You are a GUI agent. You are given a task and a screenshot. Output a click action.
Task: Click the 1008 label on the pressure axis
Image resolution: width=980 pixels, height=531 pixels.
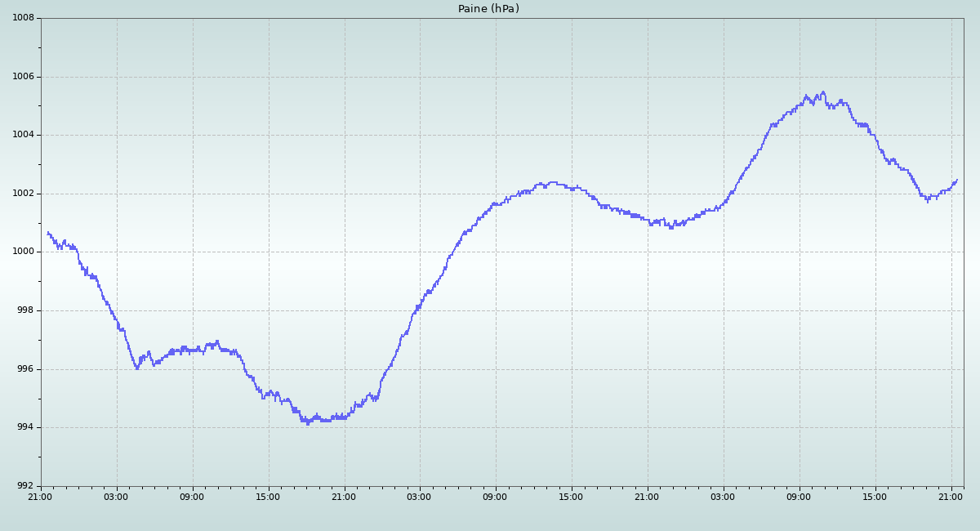tap(23, 18)
